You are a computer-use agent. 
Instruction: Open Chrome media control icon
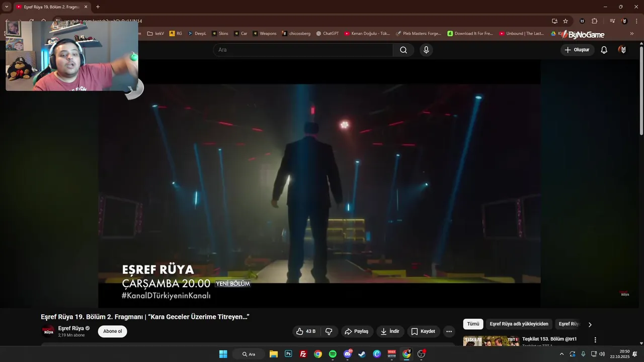tap(612, 21)
